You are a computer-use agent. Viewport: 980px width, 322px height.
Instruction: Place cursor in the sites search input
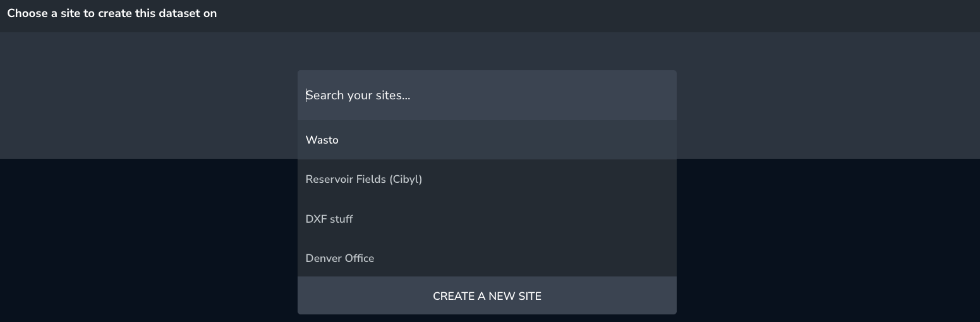487,96
